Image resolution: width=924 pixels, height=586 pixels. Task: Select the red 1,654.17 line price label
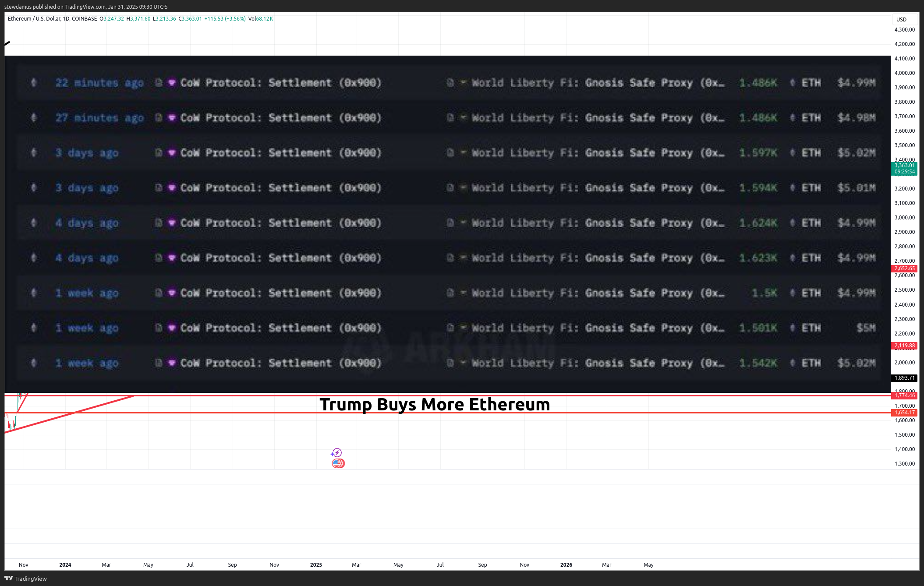(x=904, y=413)
